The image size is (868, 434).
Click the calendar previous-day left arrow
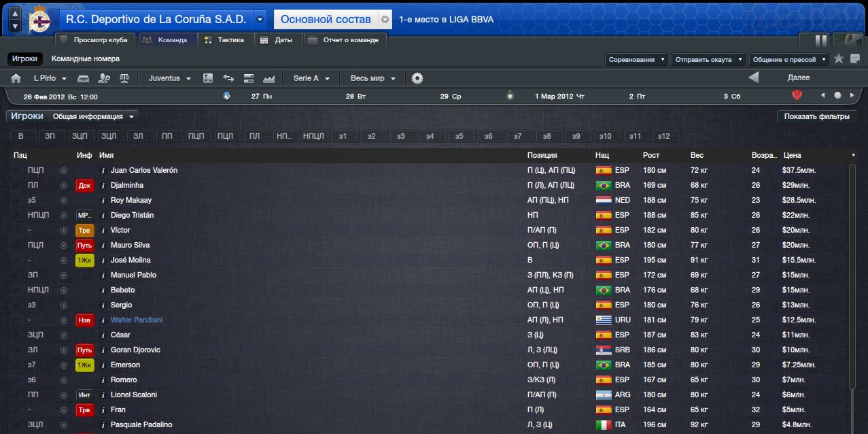[x=823, y=96]
